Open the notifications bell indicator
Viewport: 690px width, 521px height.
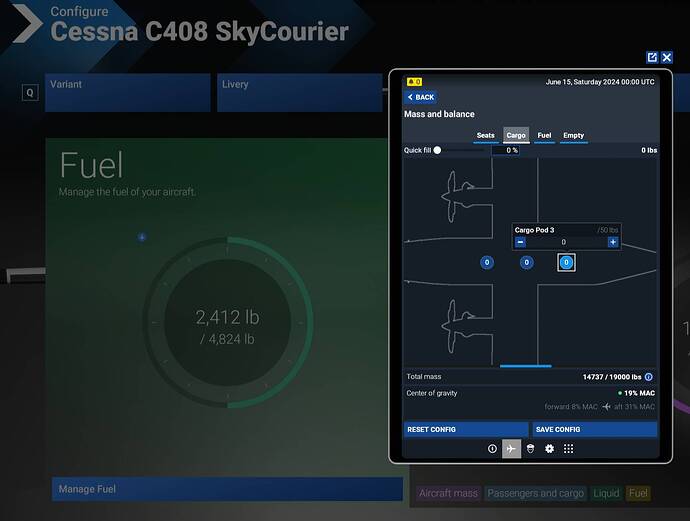tap(414, 82)
